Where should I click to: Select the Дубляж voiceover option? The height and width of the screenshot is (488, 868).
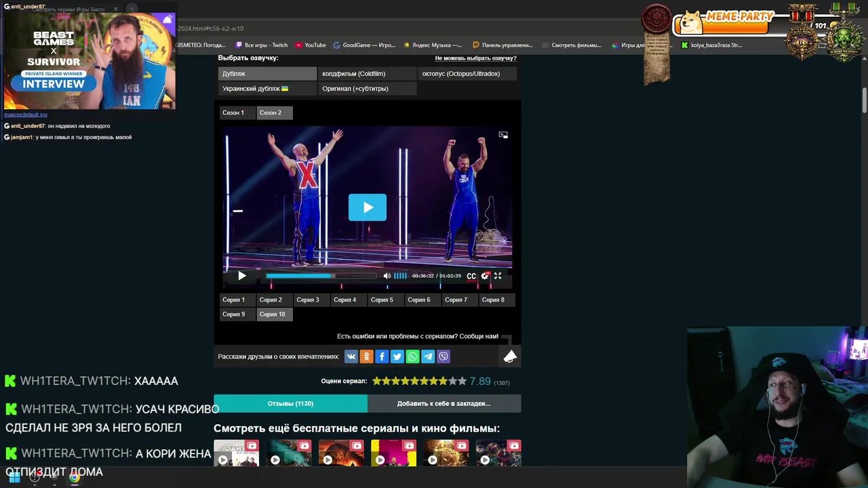pos(267,73)
